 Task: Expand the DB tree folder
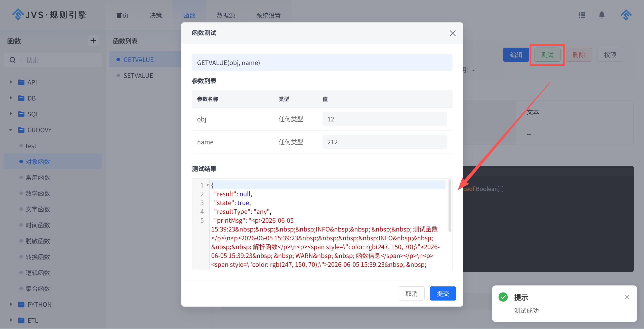click(x=11, y=98)
